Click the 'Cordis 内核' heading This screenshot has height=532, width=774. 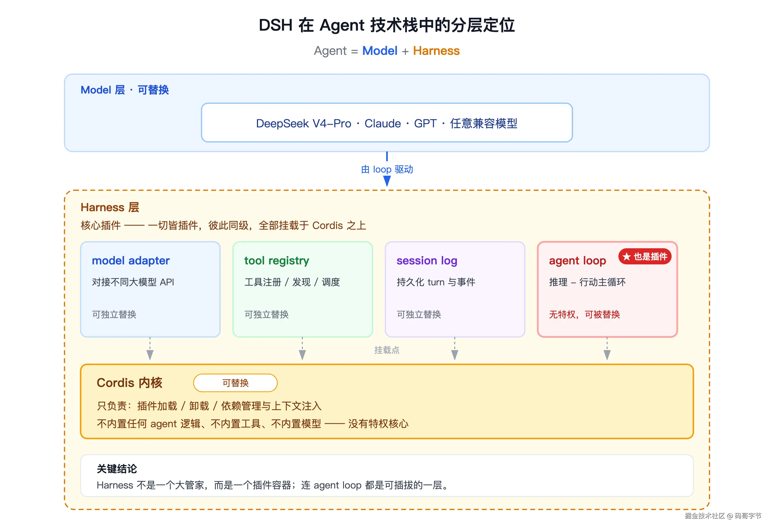pos(129,383)
